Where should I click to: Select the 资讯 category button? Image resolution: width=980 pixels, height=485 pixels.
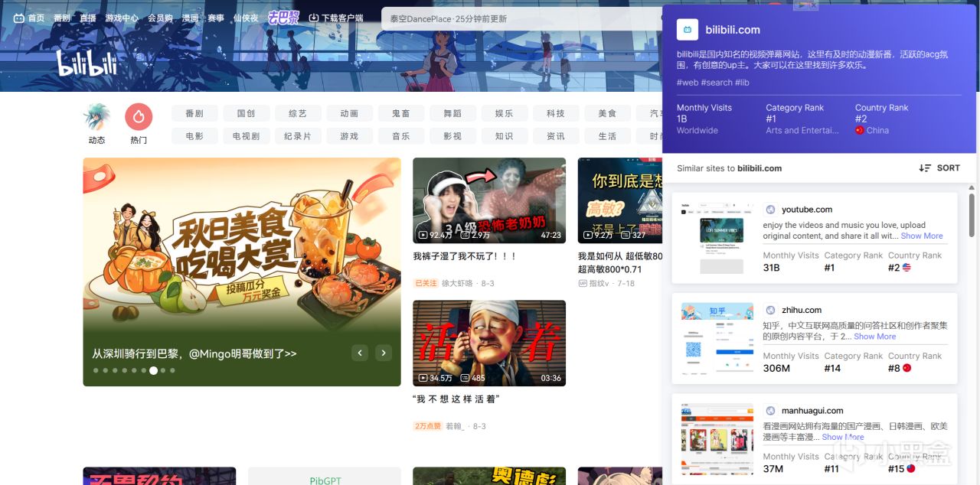556,136
